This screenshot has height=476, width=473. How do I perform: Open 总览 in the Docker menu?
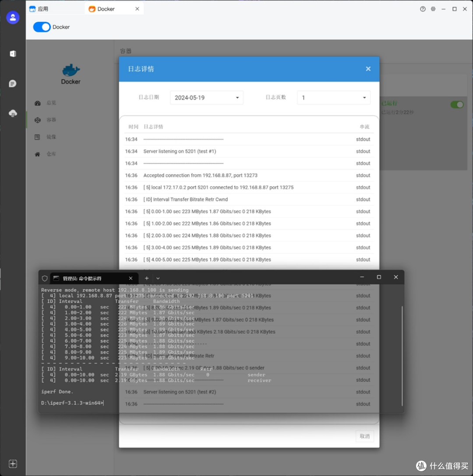coord(51,103)
